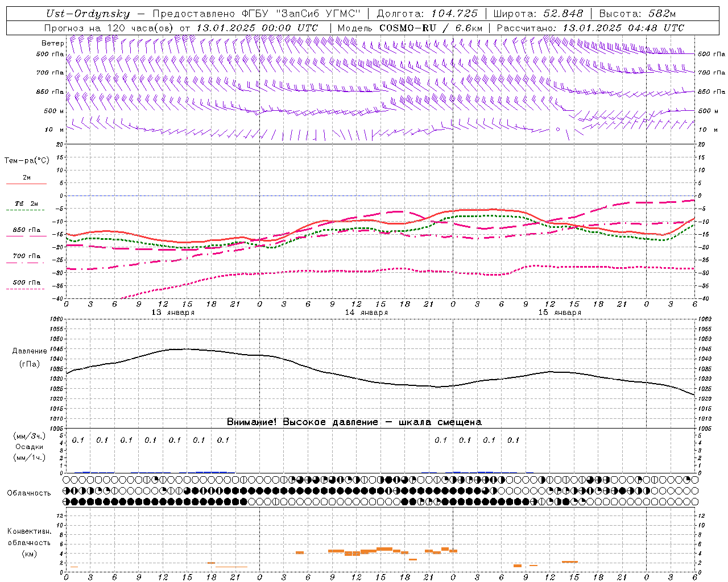
Task: Click the station name Ust-Ordynsky
Action: click(x=88, y=14)
